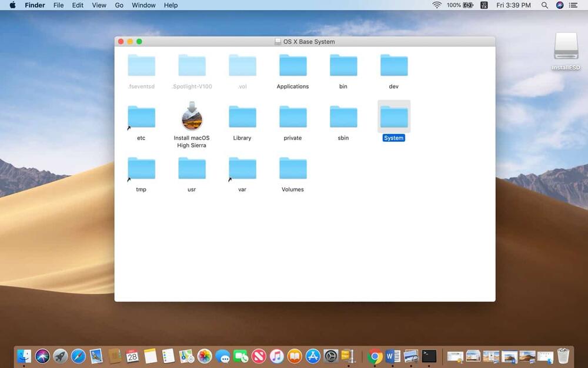Select the usr folder
The image size is (588, 368).
(192, 169)
